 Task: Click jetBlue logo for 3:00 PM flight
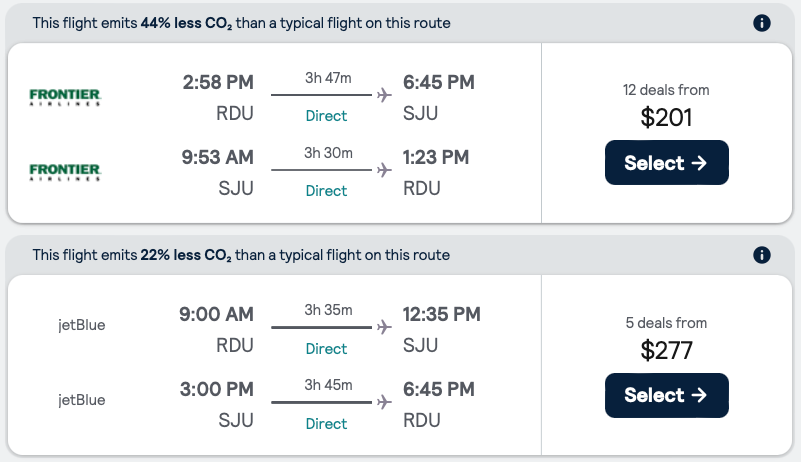click(82, 400)
